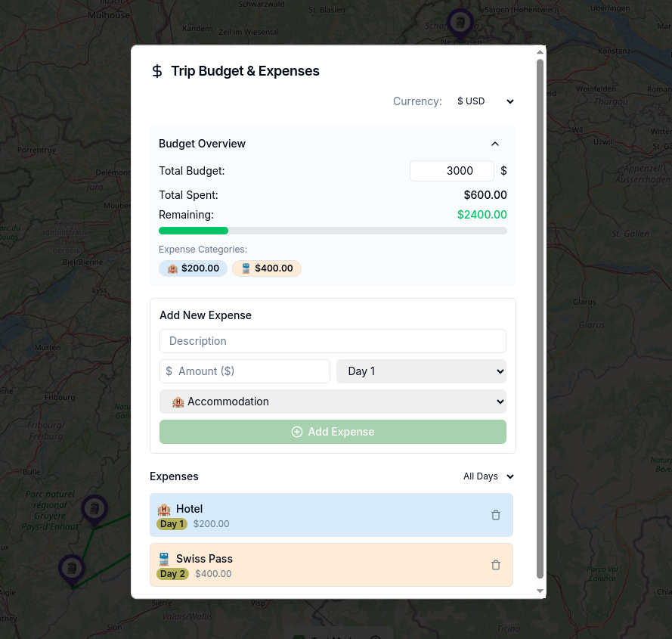Screen dimensions: 672x639
Task: Select the $400.00 transport category chip
Action: (267, 268)
